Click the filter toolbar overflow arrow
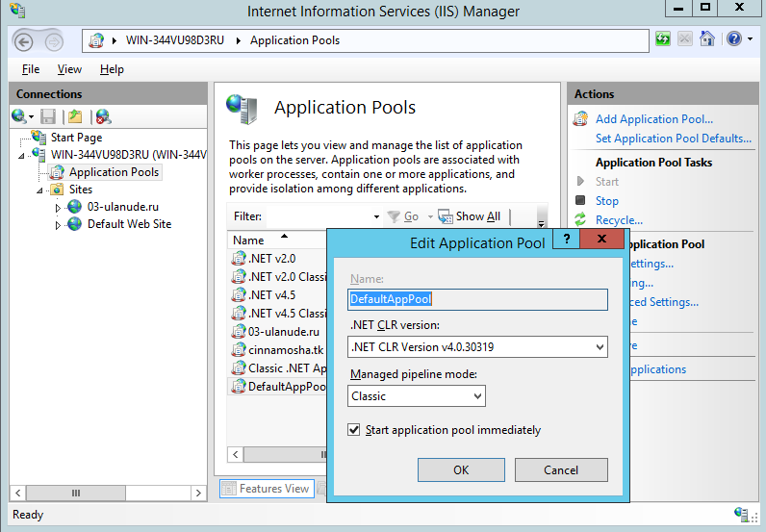This screenshot has height=532, width=766. (541, 224)
